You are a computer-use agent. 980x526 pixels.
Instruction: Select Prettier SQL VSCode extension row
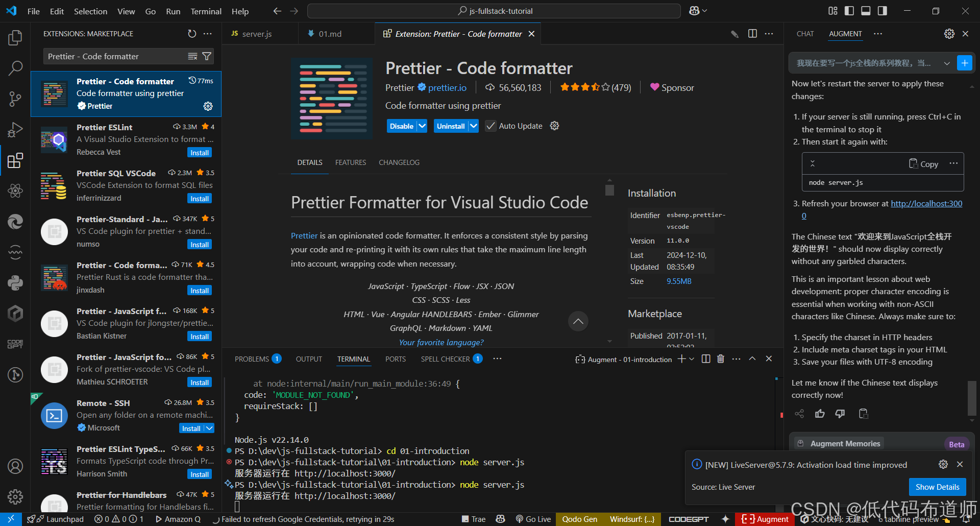point(126,185)
